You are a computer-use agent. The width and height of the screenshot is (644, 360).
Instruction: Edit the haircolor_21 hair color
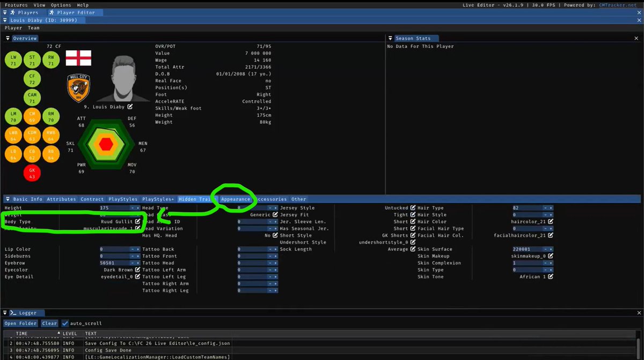coord(551,222)
